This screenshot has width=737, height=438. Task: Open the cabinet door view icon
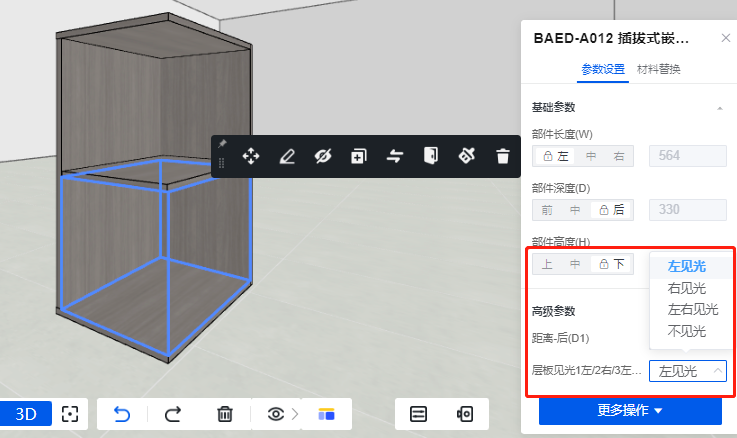coord(465,414)
